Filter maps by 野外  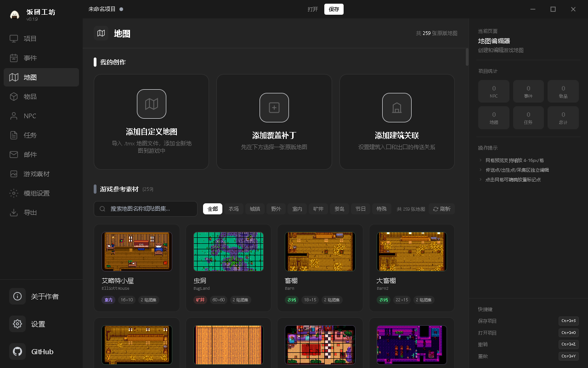(276, 209)
